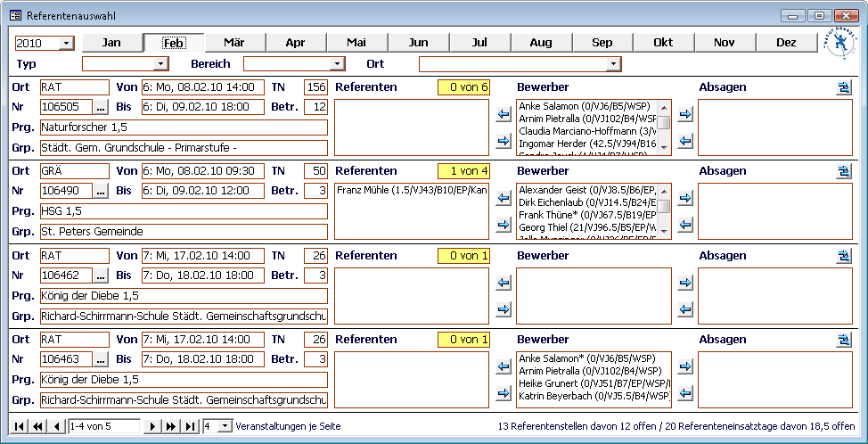The width and height of the screenshot is (868, 444).
Task: Open the Ort filter dropdown
Action: point(613,64)
